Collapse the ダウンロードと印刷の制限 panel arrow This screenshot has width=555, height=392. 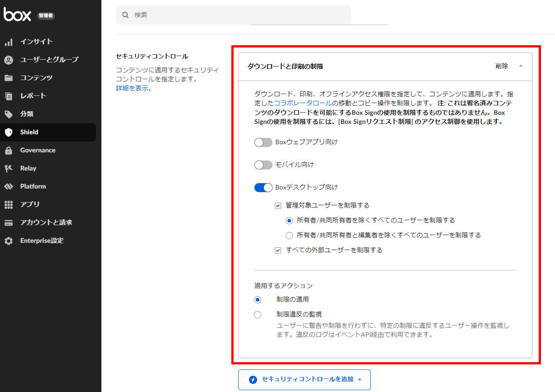click(x=521, y=66)
